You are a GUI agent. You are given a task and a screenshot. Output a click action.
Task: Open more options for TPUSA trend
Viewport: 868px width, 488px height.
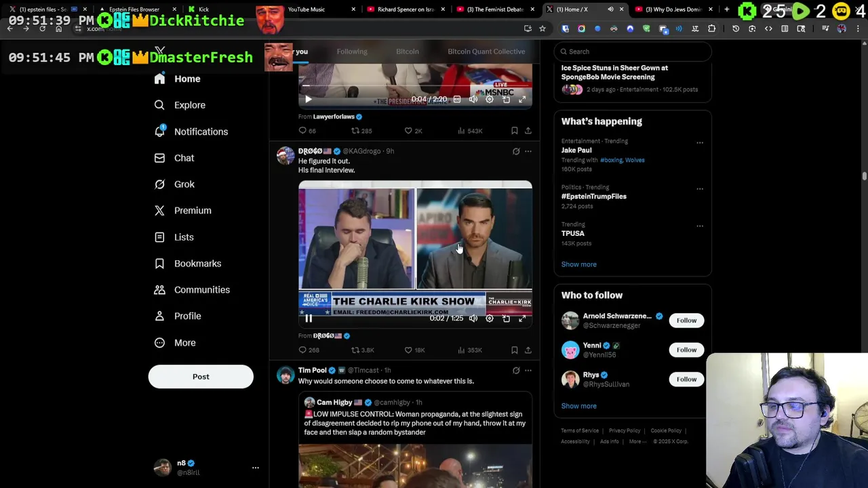click(700, 226)
